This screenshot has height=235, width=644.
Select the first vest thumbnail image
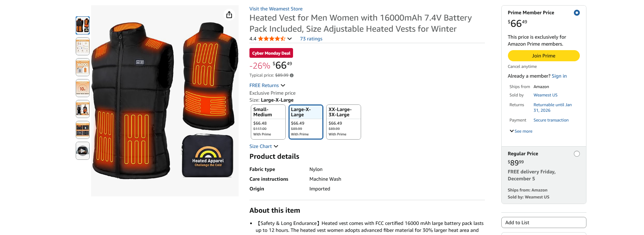83,25
